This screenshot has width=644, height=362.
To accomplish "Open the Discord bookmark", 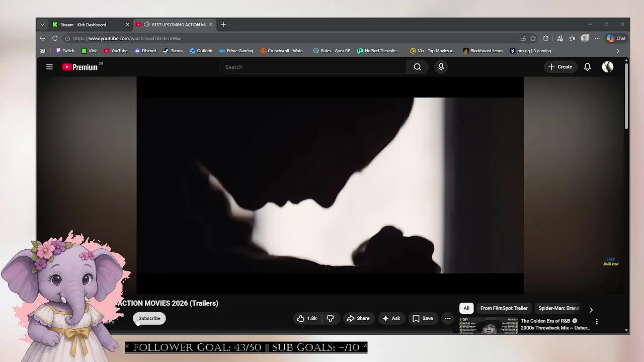I will [145, 51].
